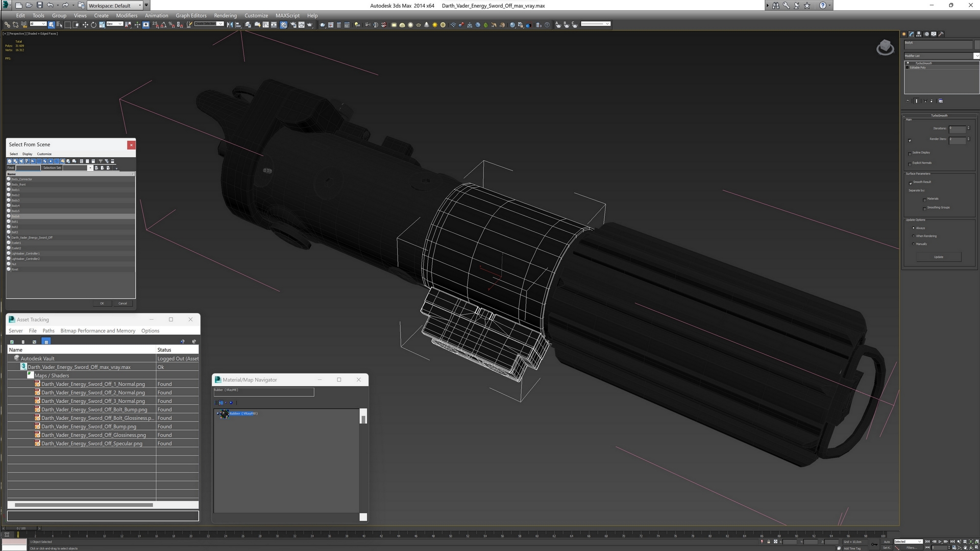This screenshot has height=551, width=980.
Task: Open the Select by Name tool
Action: pos(60,24)
